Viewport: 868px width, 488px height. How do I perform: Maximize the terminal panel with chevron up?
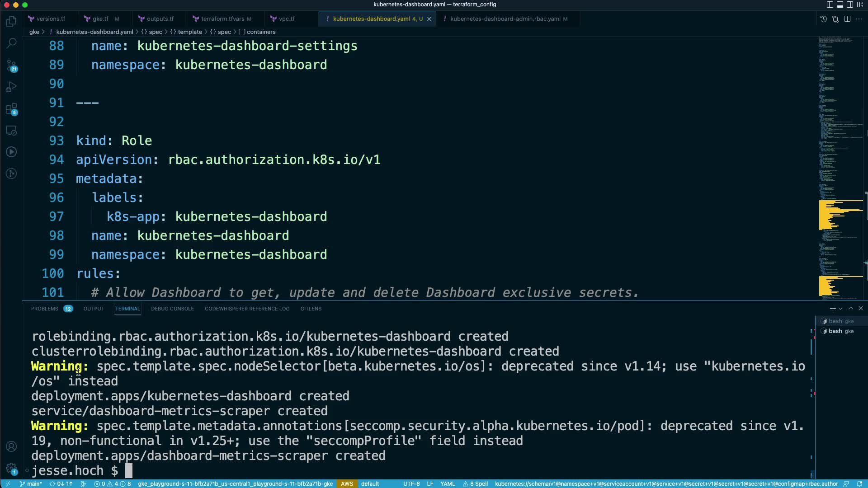click(851, 308)
